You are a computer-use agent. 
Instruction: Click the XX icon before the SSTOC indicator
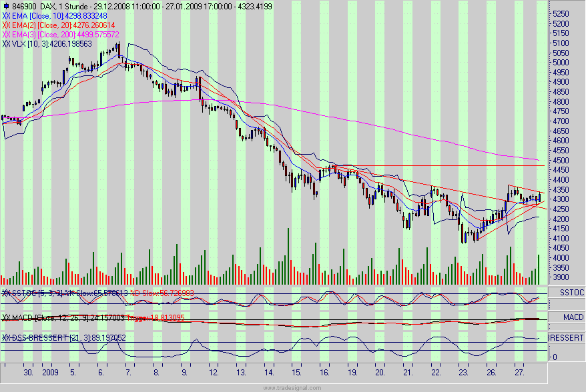[6, 292]
